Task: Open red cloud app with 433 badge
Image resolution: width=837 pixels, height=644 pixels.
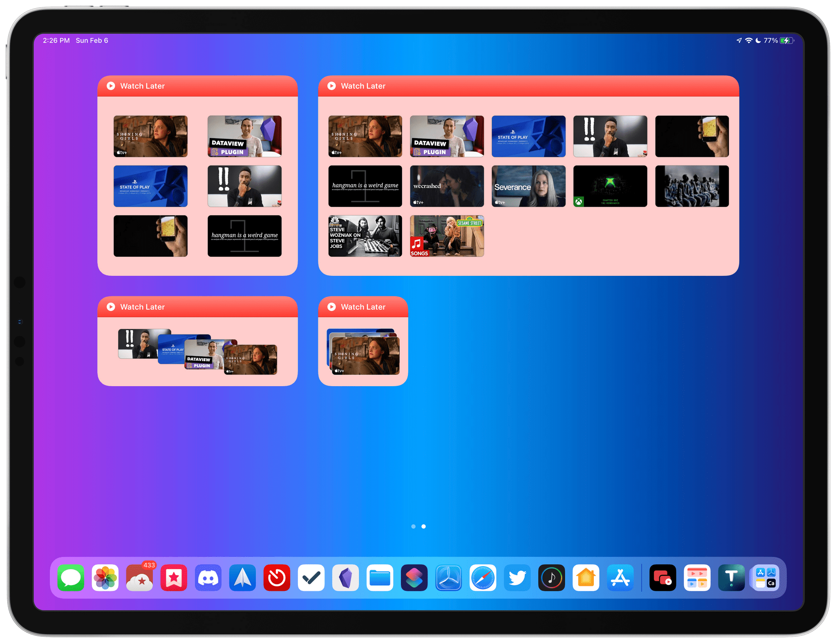Action: 139,578
